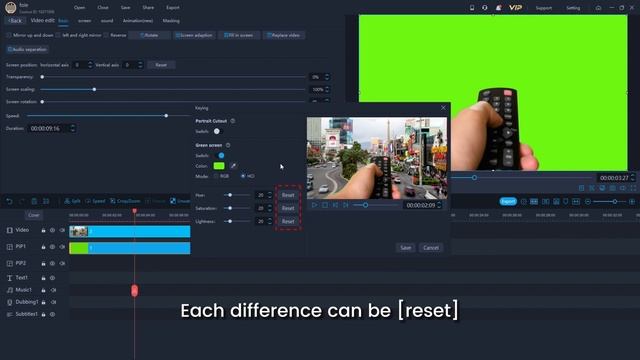
Task: Hide the Video track with eye icon
Action: point(52,231)
